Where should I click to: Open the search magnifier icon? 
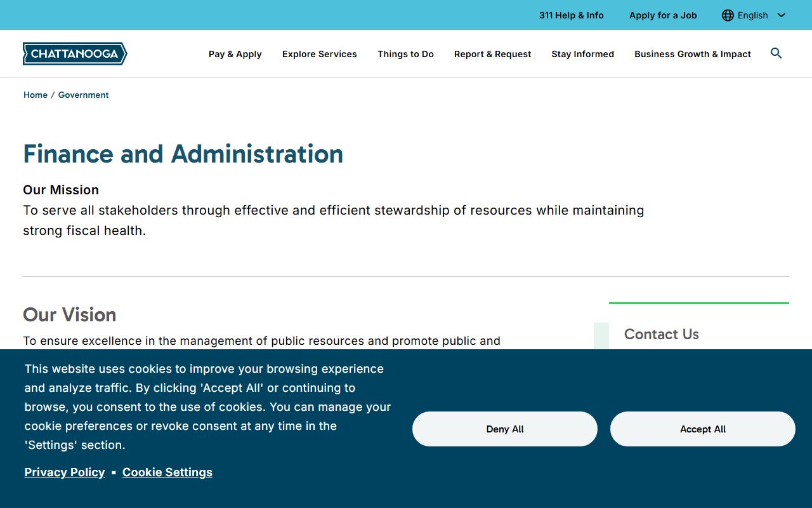(x=776, y=53)
